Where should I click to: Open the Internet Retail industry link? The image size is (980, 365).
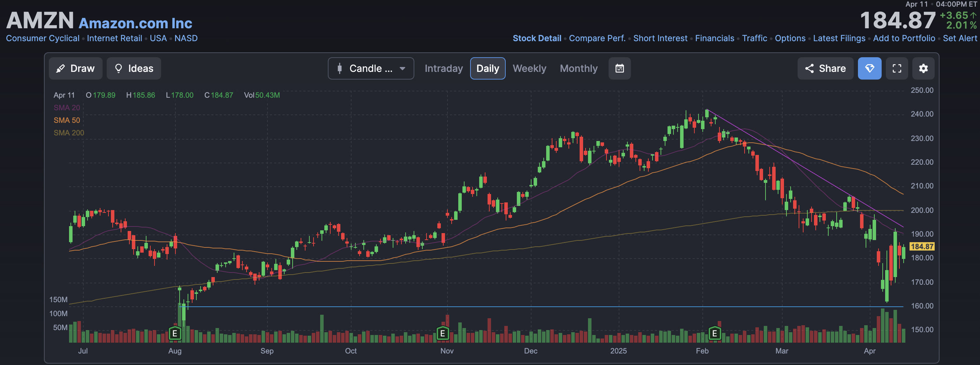(x=114, y=38)
